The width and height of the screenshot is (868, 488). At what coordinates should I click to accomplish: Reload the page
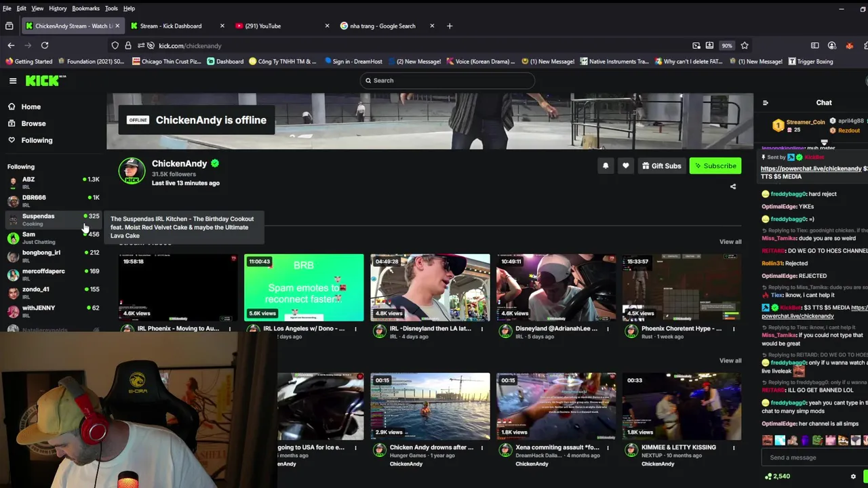click(x=45, y=45)
